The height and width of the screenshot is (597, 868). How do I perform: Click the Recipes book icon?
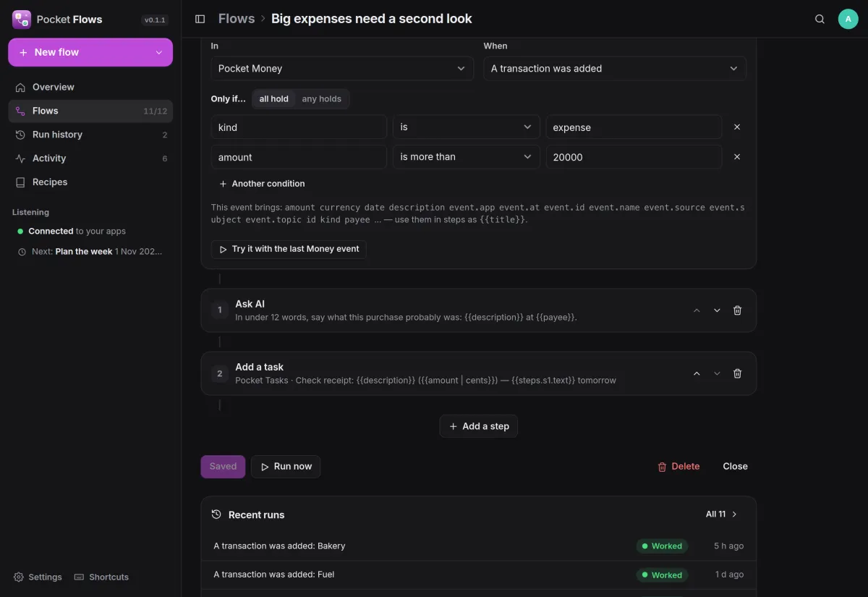pyautogui.click(x=20, y=182)
